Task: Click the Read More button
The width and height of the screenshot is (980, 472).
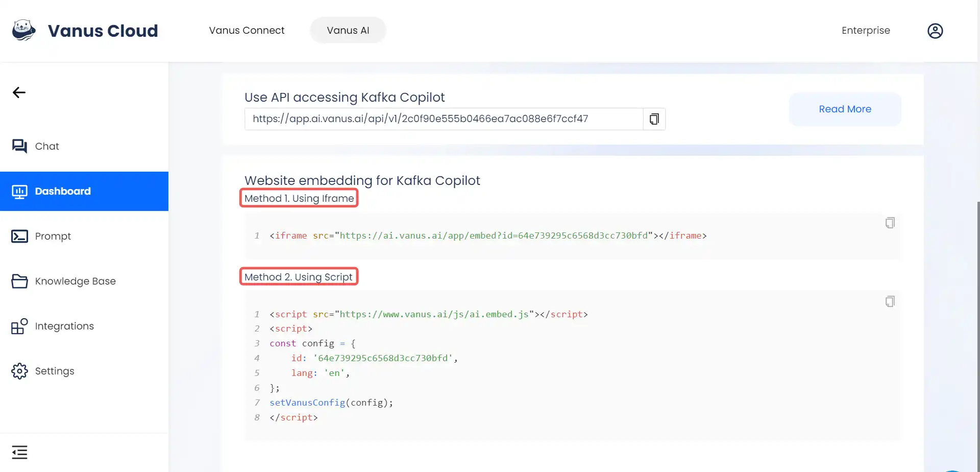Action: click(x=845, y=109)
